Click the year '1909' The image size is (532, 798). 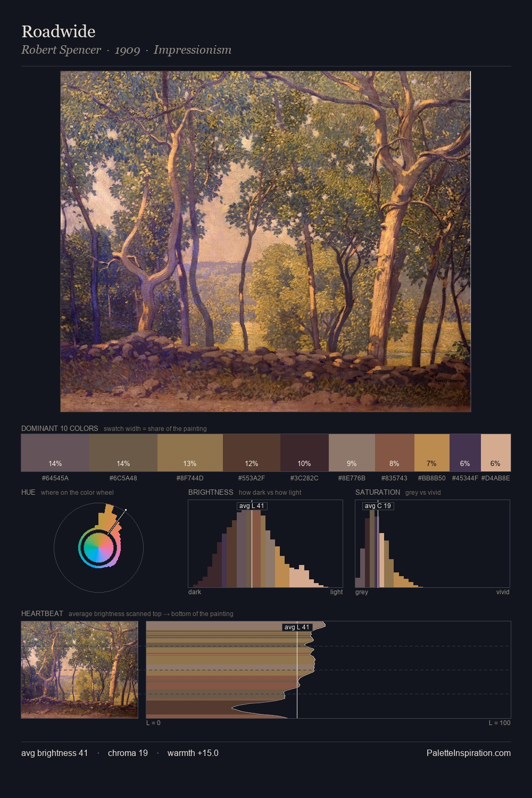127,50
